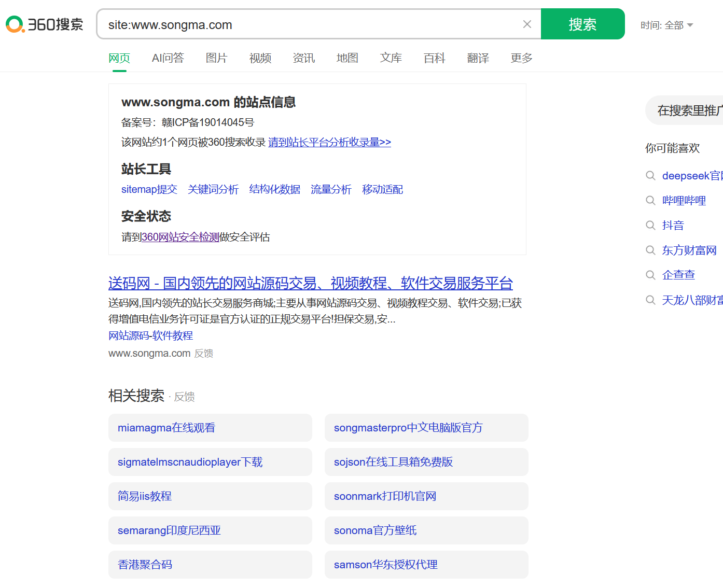The width and height of the screenshot is (723, 588).
Task: Search related term sigmatelmscnaudioplayer下载
Action: point(210,462)
